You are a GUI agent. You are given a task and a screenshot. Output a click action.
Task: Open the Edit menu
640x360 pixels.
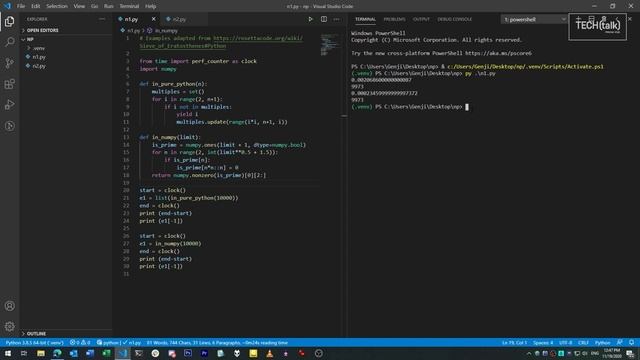36,6
